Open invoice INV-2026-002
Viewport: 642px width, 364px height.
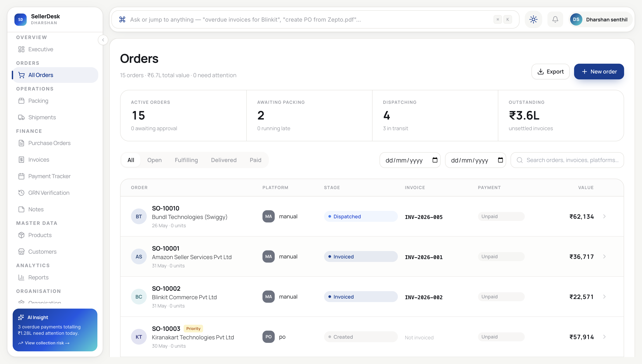point(423,297)
